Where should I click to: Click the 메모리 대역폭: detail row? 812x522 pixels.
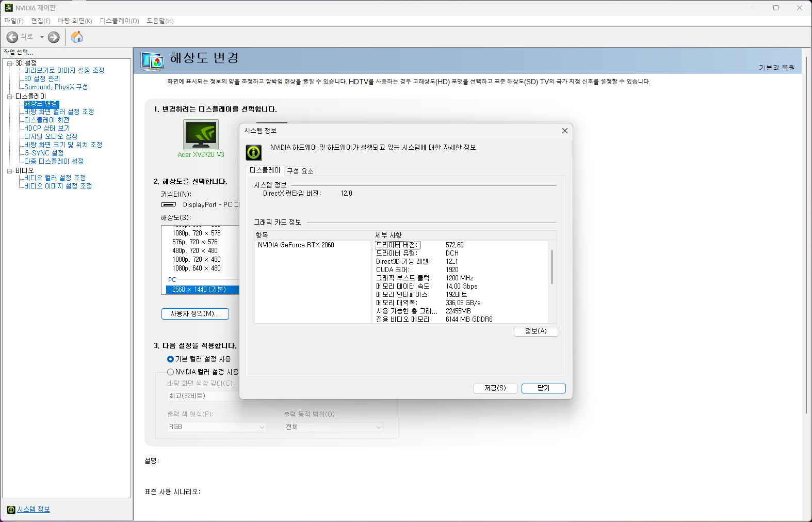461,303
